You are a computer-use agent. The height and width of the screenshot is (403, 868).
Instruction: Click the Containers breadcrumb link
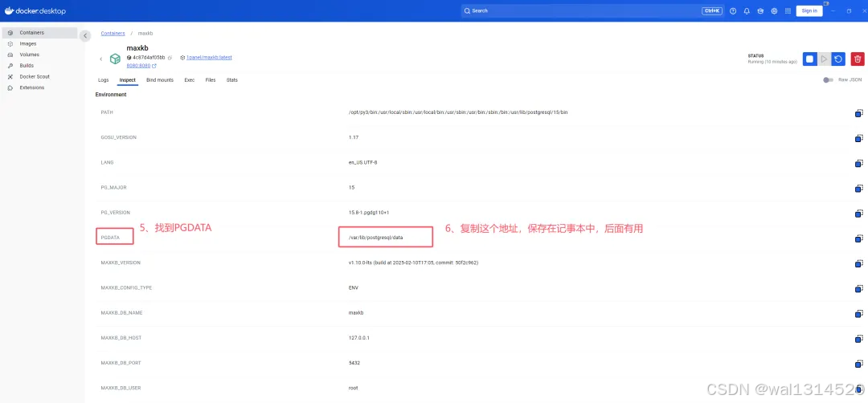point(113,34)
